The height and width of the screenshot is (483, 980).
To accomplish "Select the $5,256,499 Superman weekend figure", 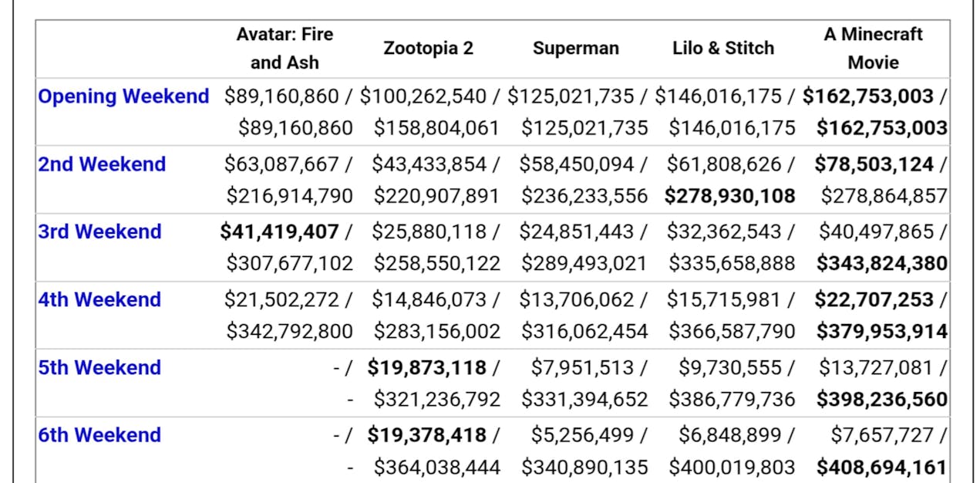I will [583, 435].
